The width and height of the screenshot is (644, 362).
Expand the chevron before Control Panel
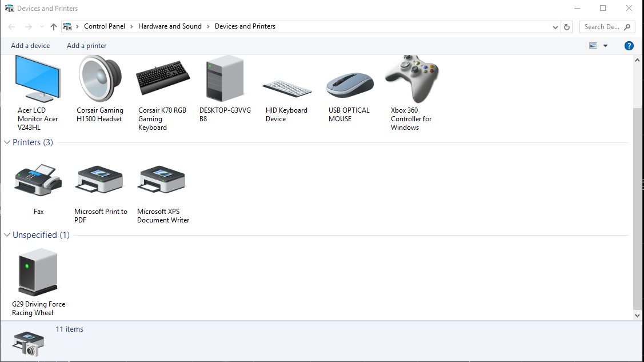[x=77, y=26]
